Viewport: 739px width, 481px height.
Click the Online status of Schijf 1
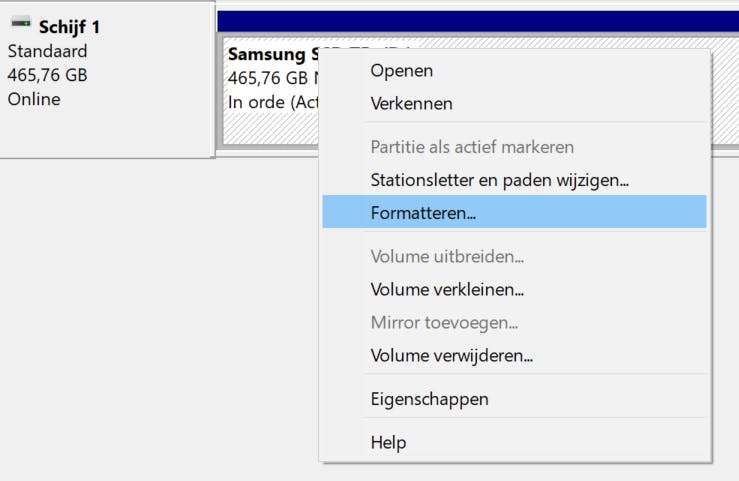coord(34,99)
